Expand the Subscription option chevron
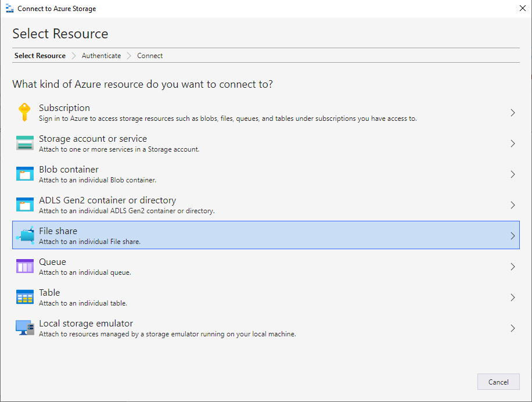This screenshot has height=402, width=532. coord(513,113)
